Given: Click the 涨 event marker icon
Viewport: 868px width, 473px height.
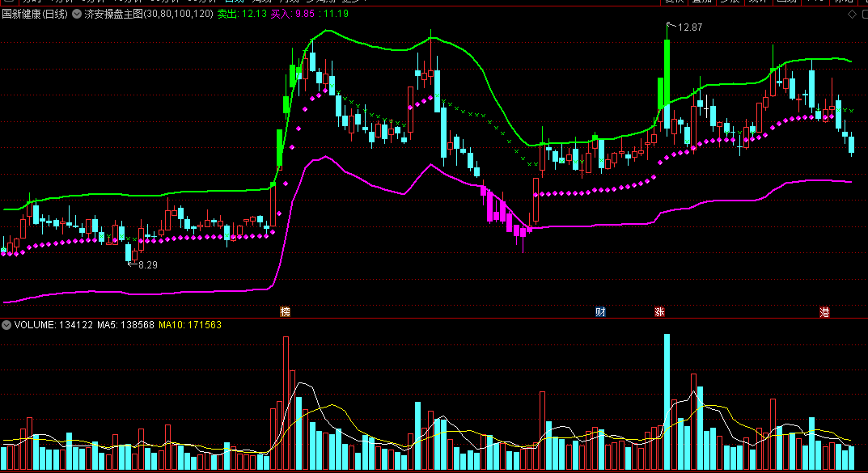Looking at the screenshot, I should (x=659, y=311).
